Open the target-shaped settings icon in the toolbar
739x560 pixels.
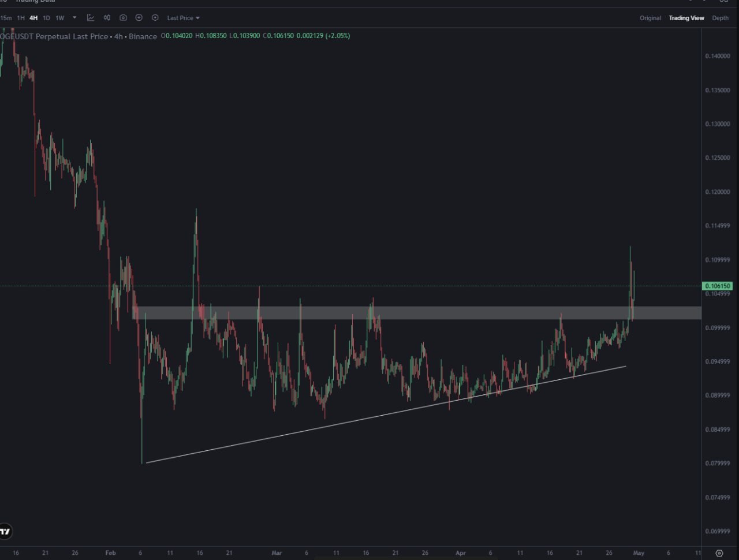[155, 18]
